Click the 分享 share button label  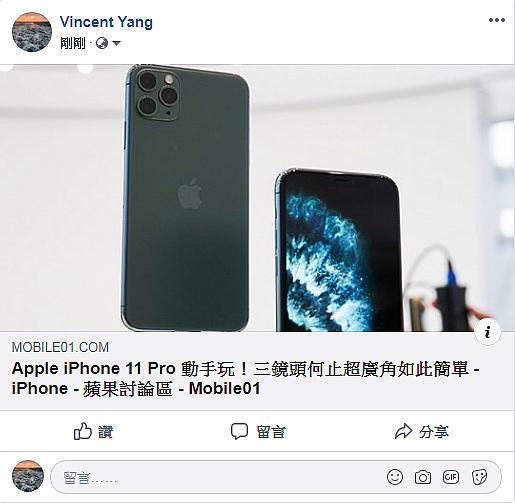(x=434, y=432)
